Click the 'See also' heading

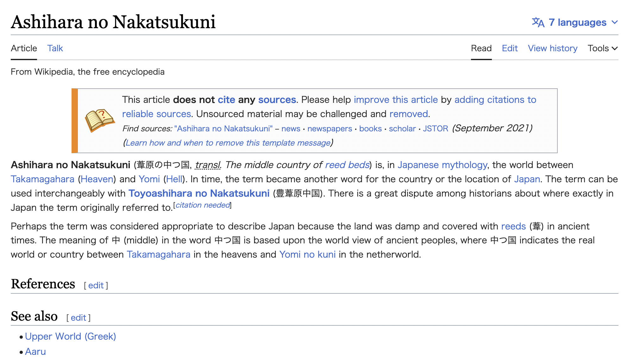coord(34,316)
